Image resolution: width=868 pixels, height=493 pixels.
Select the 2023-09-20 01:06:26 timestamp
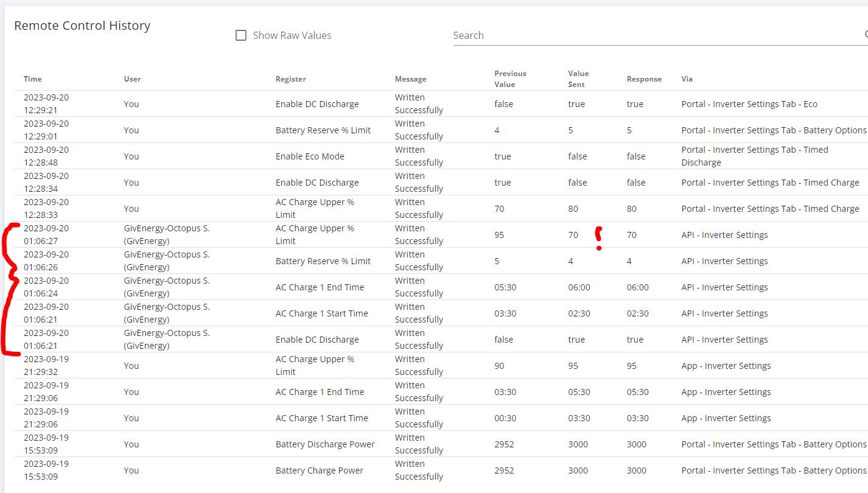[46, 261]
